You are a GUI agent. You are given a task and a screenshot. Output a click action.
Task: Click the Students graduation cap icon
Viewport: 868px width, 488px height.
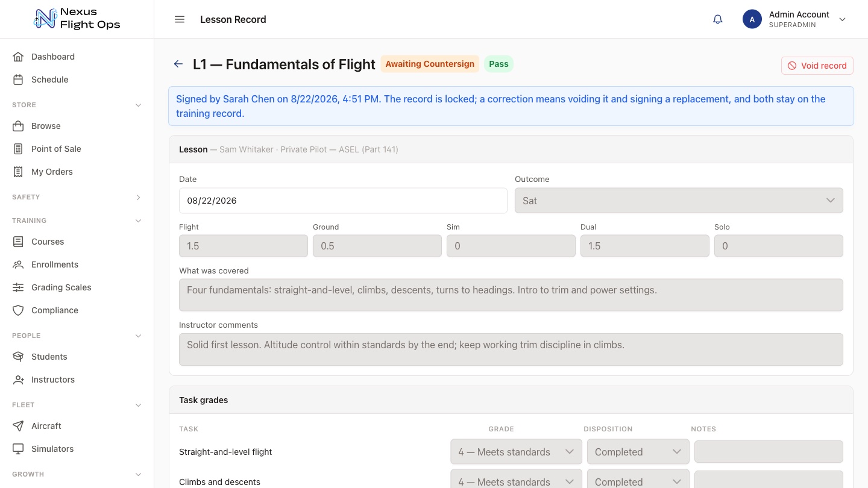18,357
